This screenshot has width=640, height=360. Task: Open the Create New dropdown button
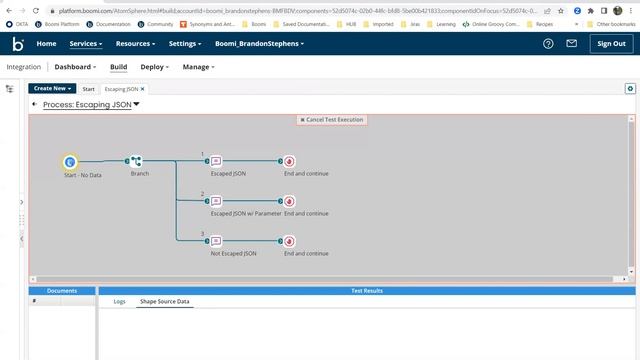[52, 88]
